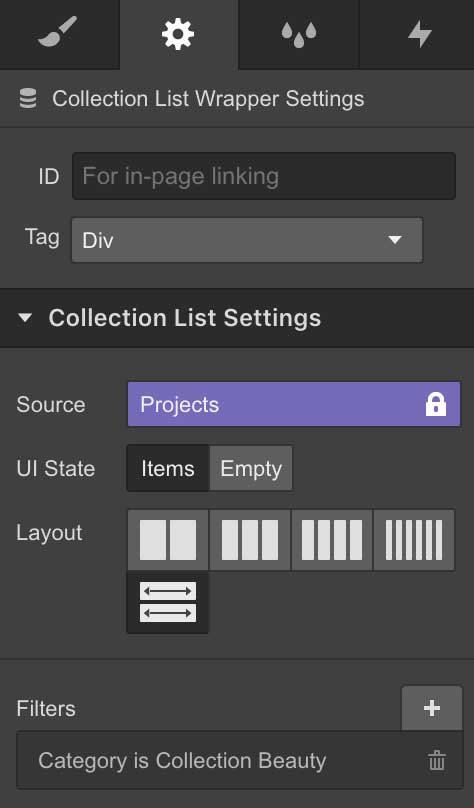Click the Projects source field
The height and width of the screenshot is (808, 474).
click(294, 405)
